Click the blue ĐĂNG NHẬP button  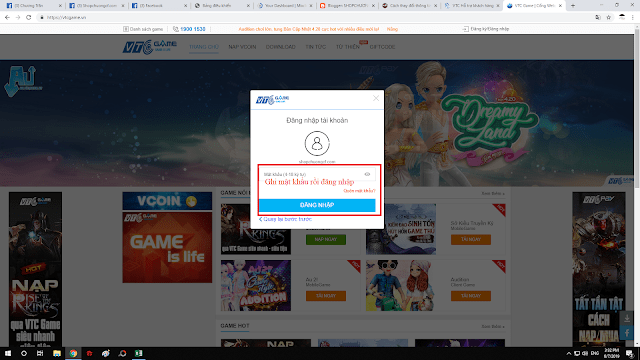(x=317, y=205)
